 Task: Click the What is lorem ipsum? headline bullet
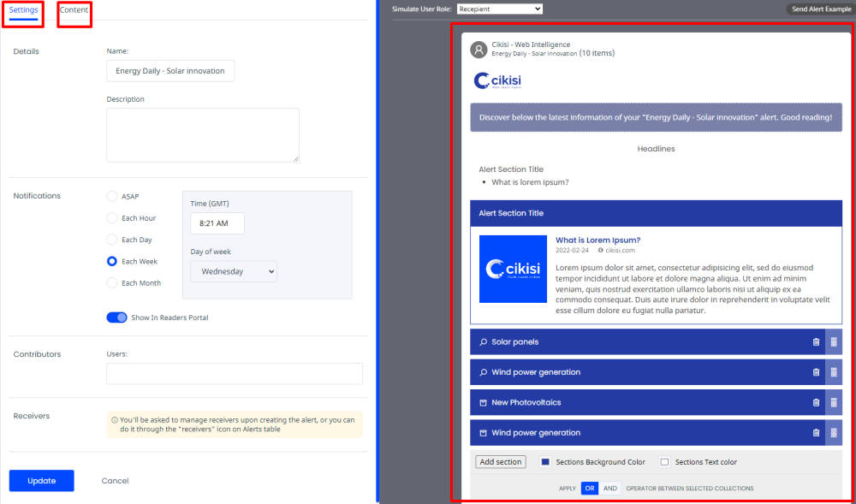530,182
